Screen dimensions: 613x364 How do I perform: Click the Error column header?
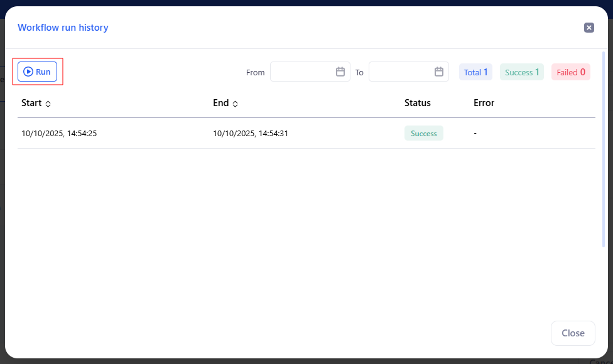(484, 103)
